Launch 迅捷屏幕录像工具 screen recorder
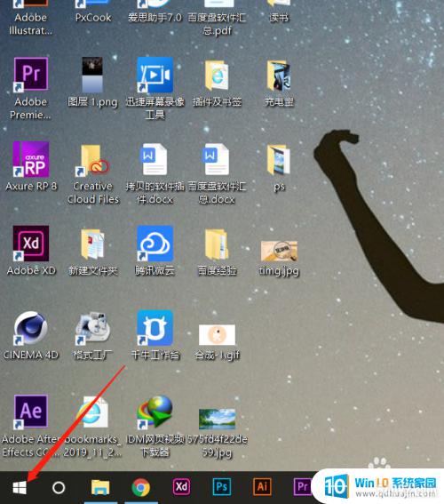Viewport: 444px width, 504px height. tap(155, 88)
